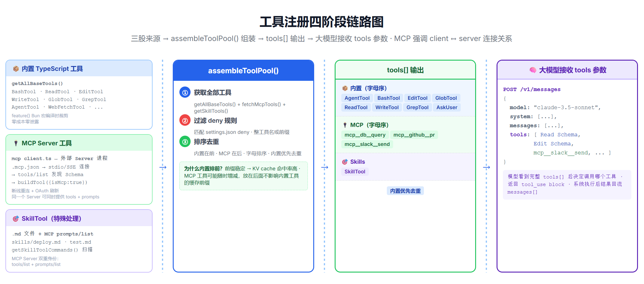Click the package icon beside 内置 (字母序)

[x=345, y=88]
